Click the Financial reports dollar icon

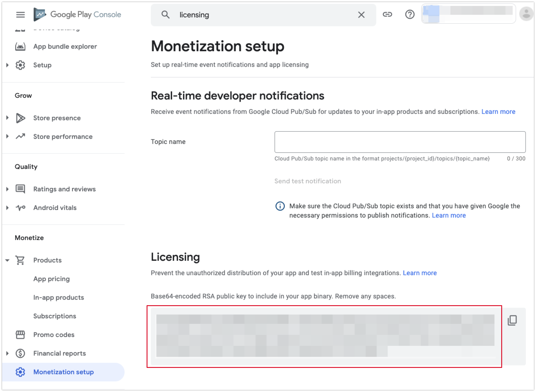pyautogui.click(x=20, y=353)
